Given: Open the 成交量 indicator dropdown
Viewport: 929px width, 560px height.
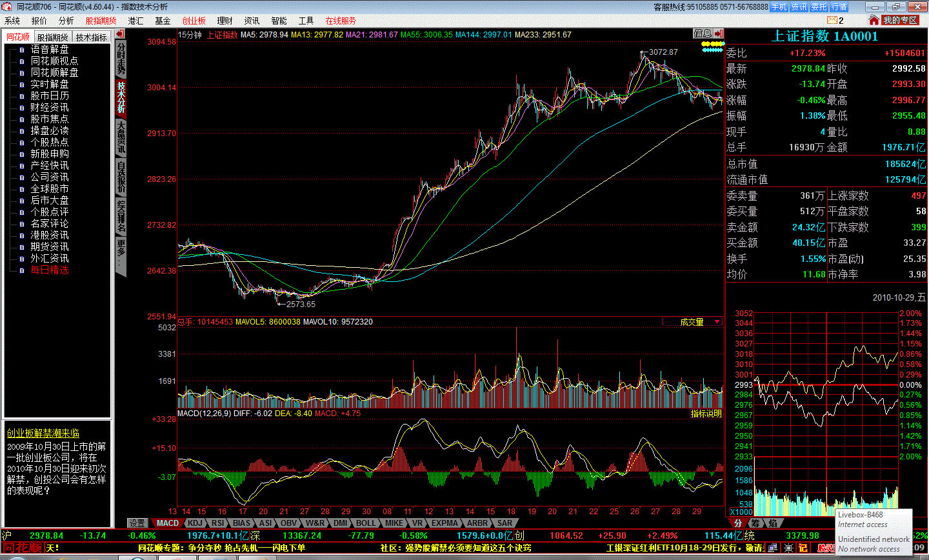Looking at the screenshot, I should (692, 321).
